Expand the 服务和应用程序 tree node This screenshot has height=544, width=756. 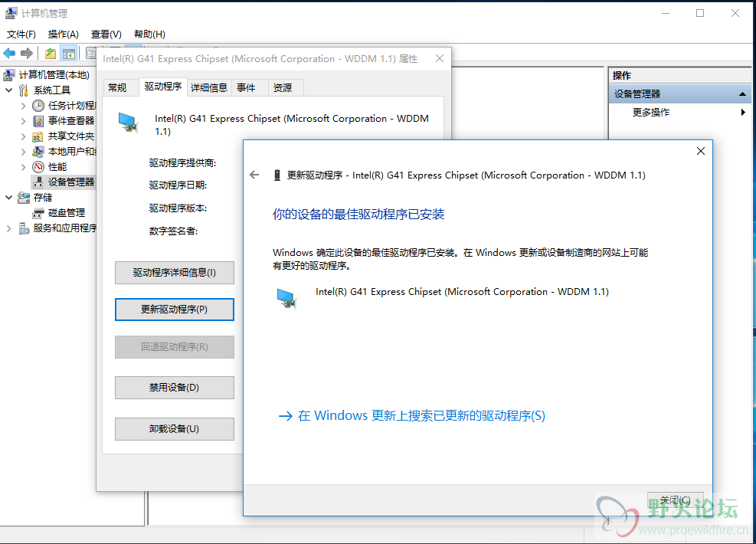point(8,228)
